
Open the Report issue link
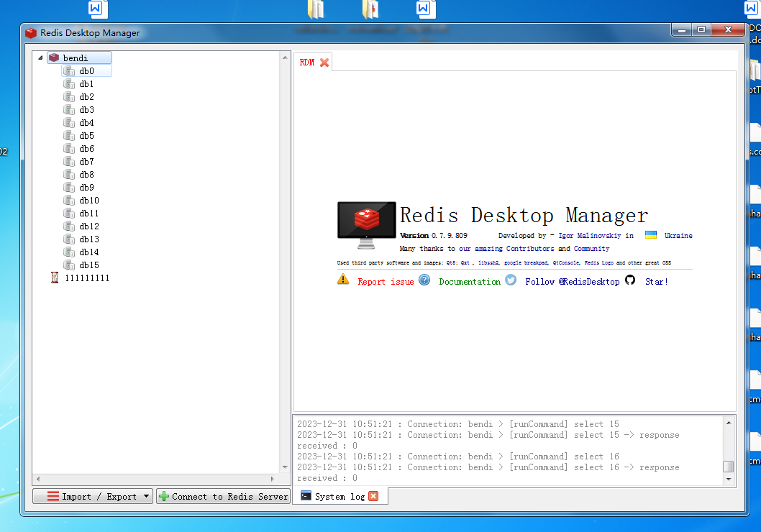point(386,282)
